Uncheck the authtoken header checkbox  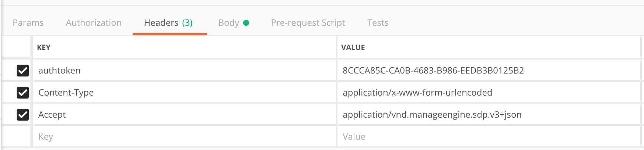click(23, 70)
